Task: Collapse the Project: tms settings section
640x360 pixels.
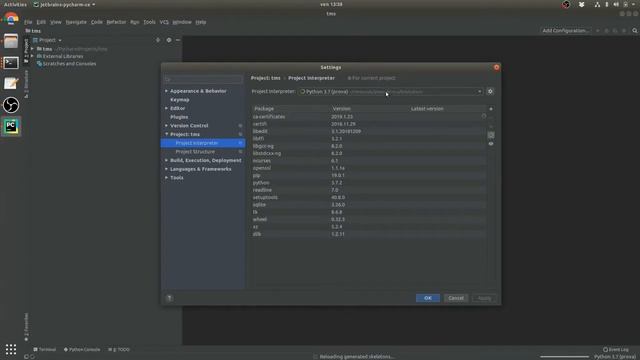Action: [x=167, y=134]
